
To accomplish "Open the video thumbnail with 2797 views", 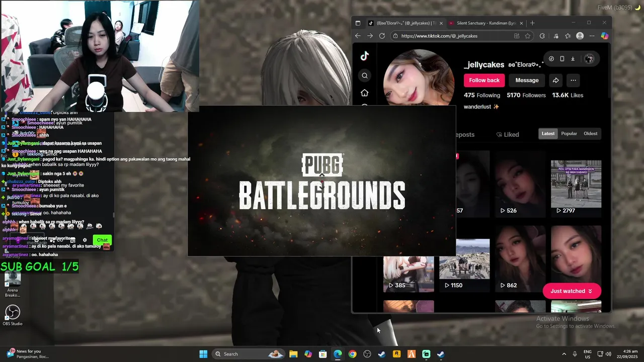I will click(x=576, y=184).
